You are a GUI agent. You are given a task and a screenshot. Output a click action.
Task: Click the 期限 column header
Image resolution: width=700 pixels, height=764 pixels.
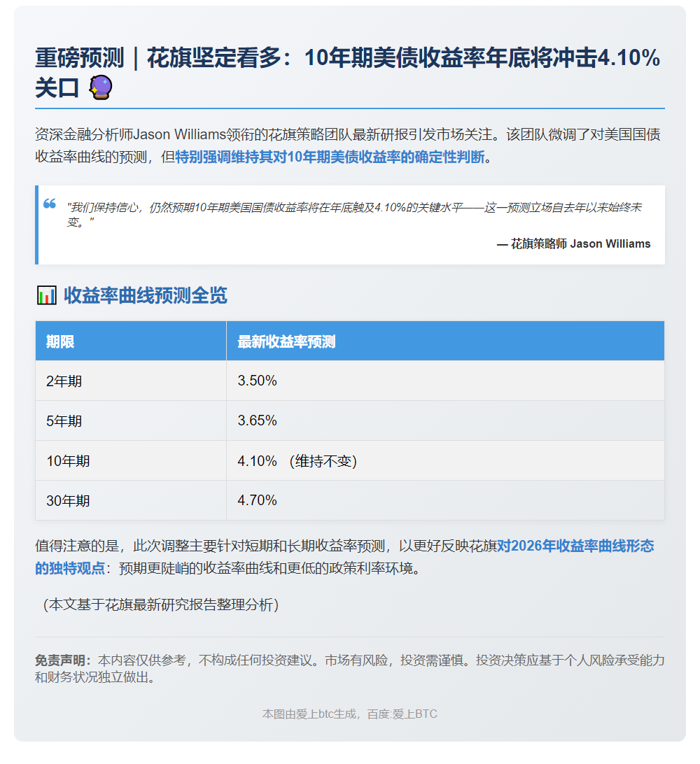[60, 341]
